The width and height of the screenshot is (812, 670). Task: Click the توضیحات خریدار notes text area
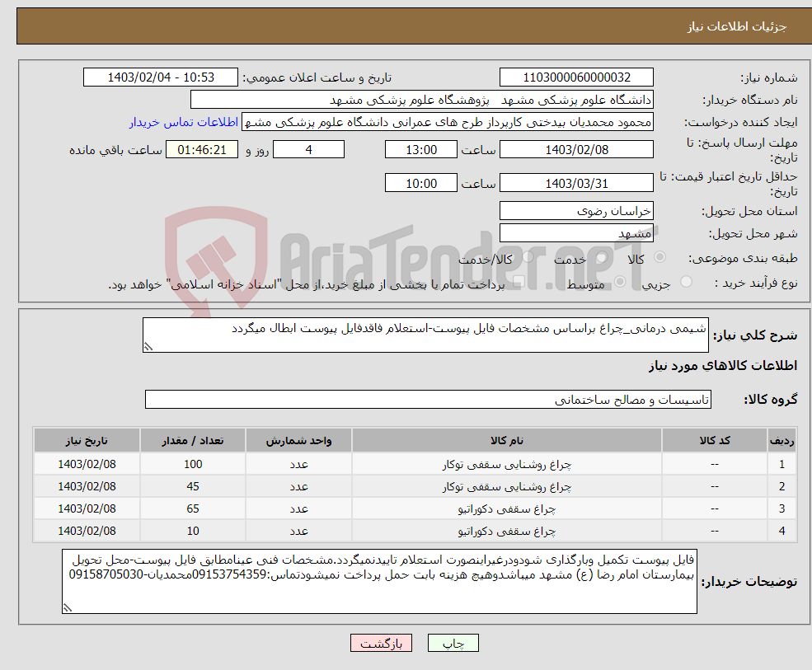click(379, 582)
